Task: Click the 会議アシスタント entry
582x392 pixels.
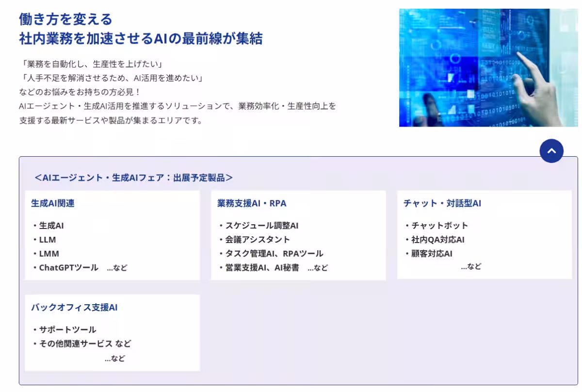Action: pyautogui.click(x=255, y=239)
